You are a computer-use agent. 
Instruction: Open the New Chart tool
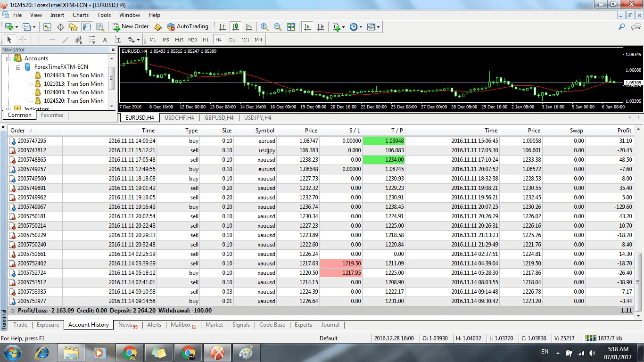pos(9,27)
